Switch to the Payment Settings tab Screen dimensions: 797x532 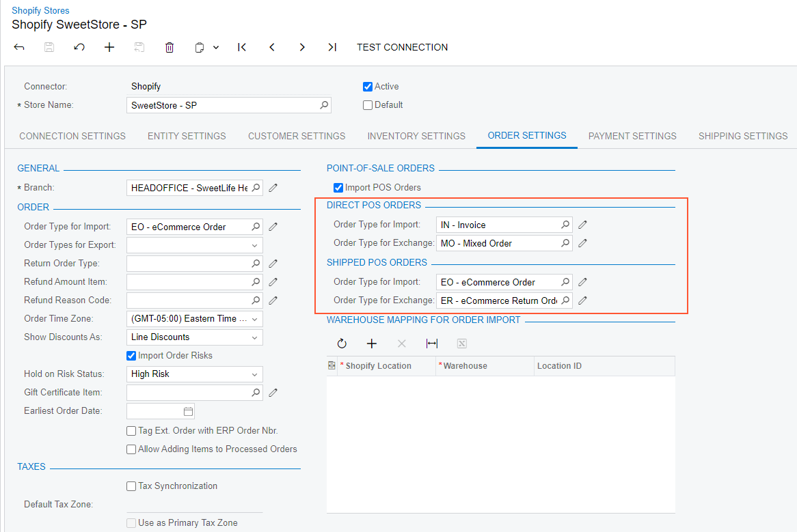coord(632,136)
